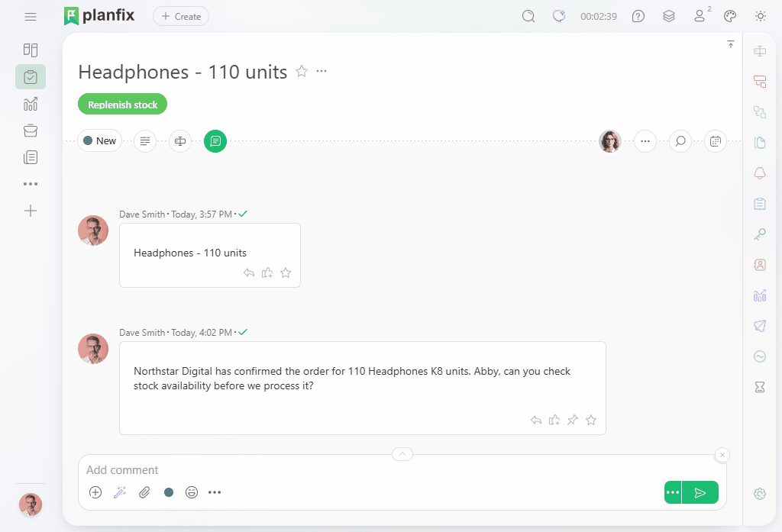
Task: Open the help question mark icon
Action: pos(638,17)
